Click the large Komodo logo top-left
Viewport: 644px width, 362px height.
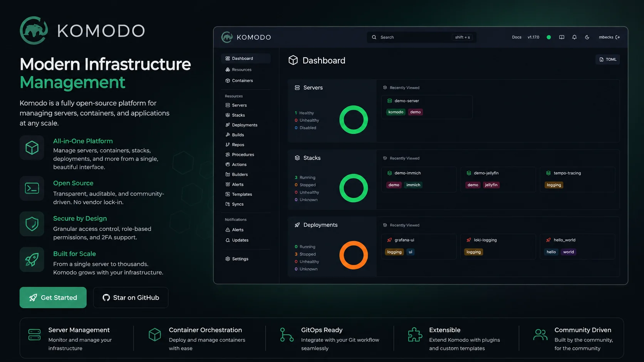click(34, 30)
